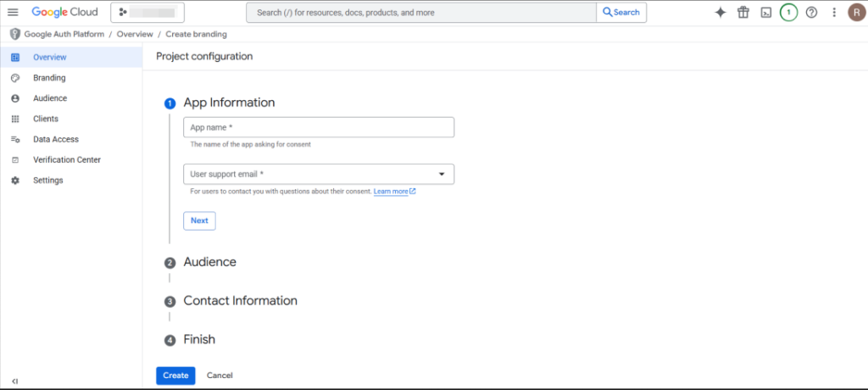Go to Overview breadcrumb link
Screen dimensions: 868x390
(x=135, y=35)
